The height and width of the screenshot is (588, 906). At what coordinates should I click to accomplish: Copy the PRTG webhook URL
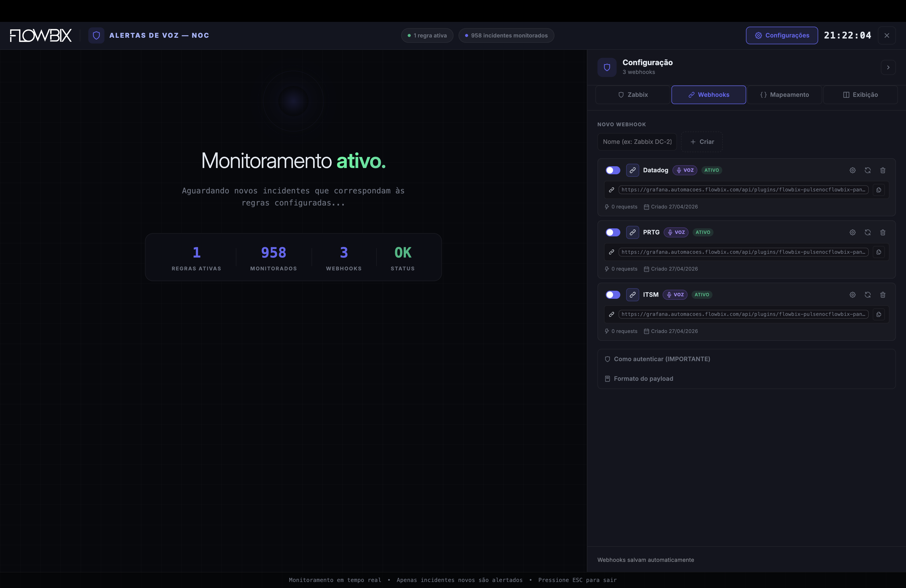tap(879, 252)
